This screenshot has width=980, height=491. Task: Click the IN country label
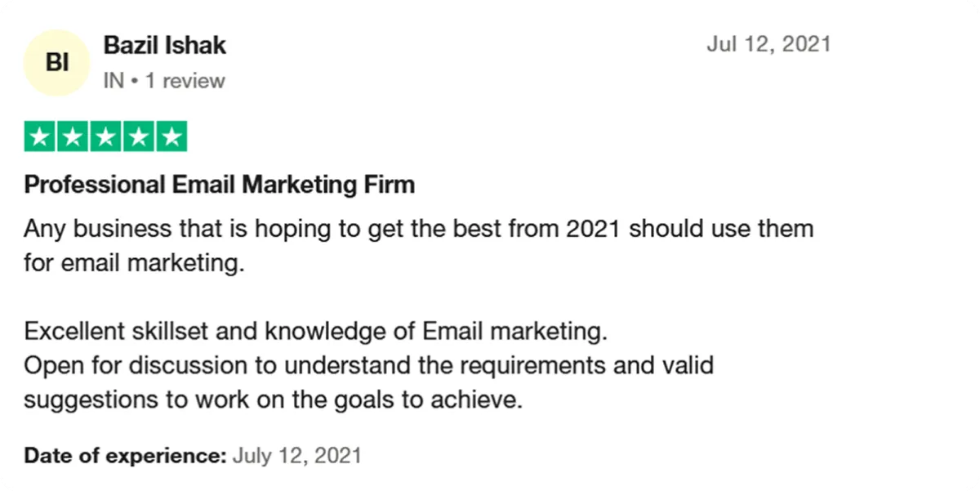point(114,81)
